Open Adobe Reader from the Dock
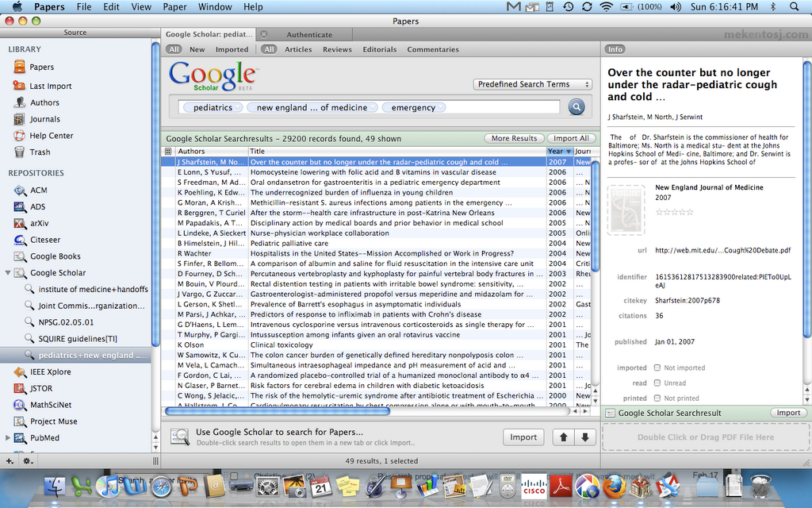Screen dimensions: 812x508 pyautogui.click(x=561, y=487)
